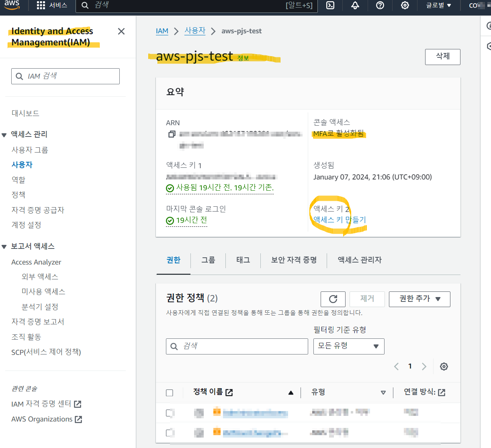Open 미사용 액세스 in sidebar
The height and width of the screenshot is (448, 491).
[x=43, y=292]
